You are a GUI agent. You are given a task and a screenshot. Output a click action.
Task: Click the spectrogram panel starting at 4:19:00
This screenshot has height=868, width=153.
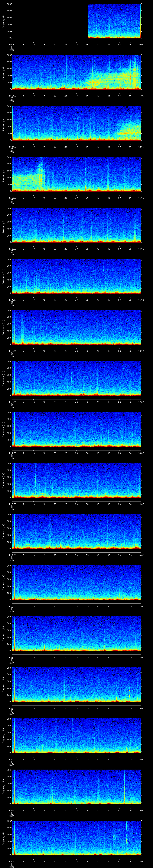[x=77, y=531]
